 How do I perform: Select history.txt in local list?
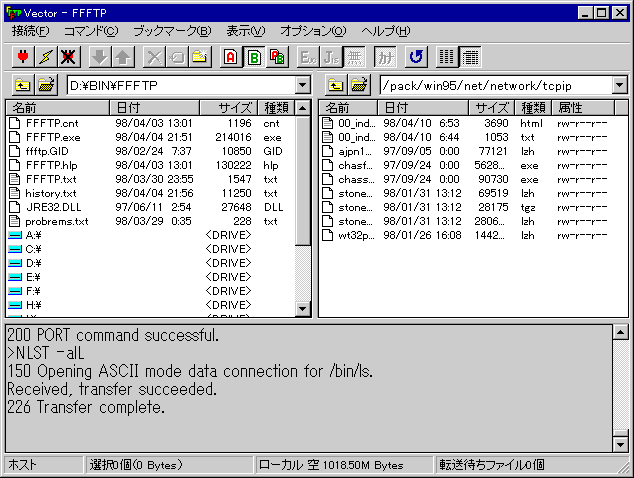51,193
